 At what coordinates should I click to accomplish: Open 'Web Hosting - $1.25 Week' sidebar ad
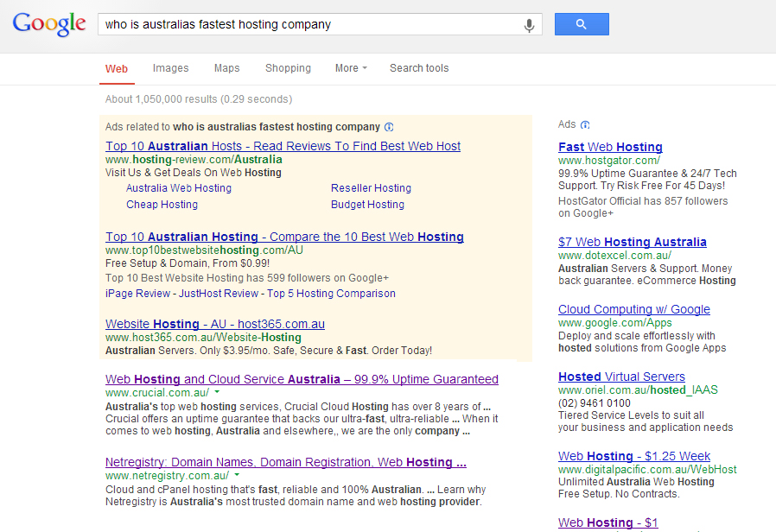pos(634,456)
